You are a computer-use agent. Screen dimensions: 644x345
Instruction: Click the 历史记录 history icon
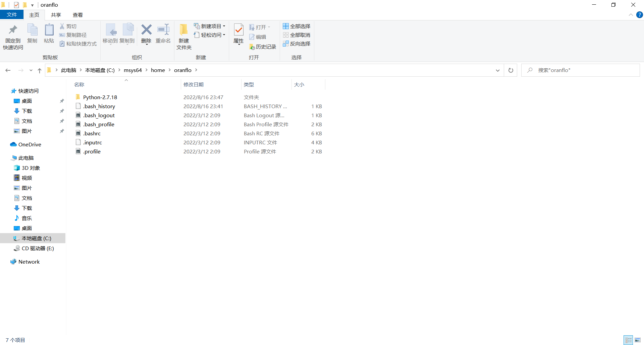252,47
